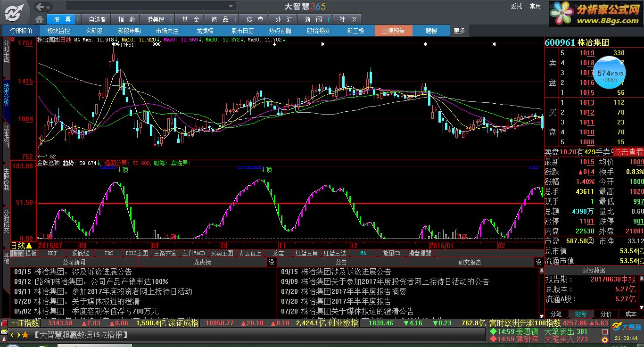
Task: Open 板块监控 submenu item
Action: point(58,31)
